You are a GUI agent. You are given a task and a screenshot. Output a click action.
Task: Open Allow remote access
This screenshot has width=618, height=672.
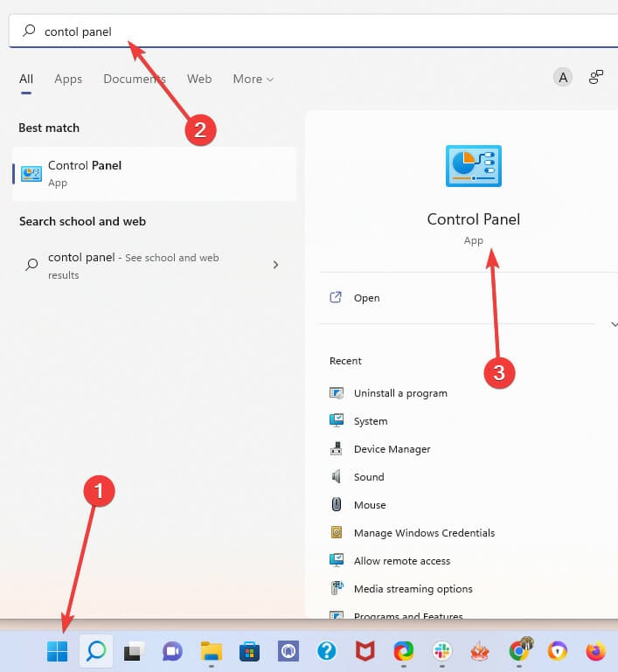click(x=401, y=560)
